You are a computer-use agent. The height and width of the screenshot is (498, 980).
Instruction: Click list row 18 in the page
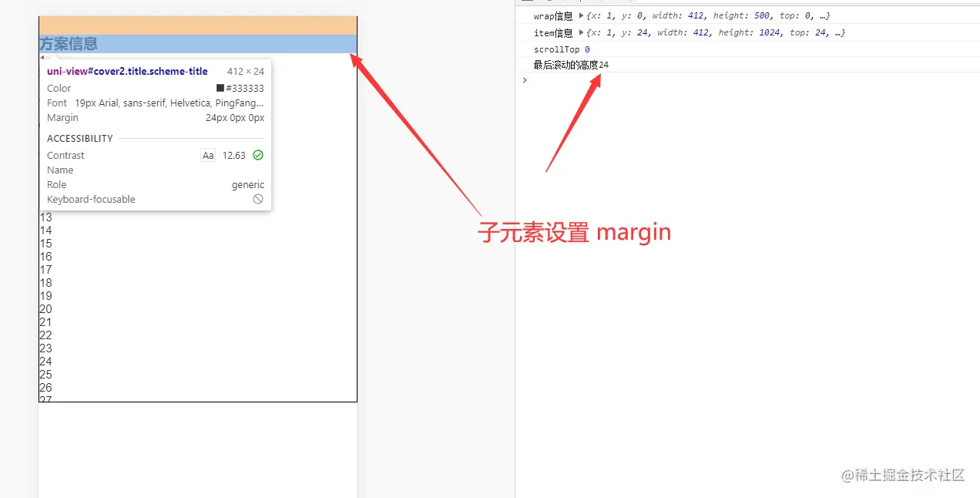click(45, 283)
